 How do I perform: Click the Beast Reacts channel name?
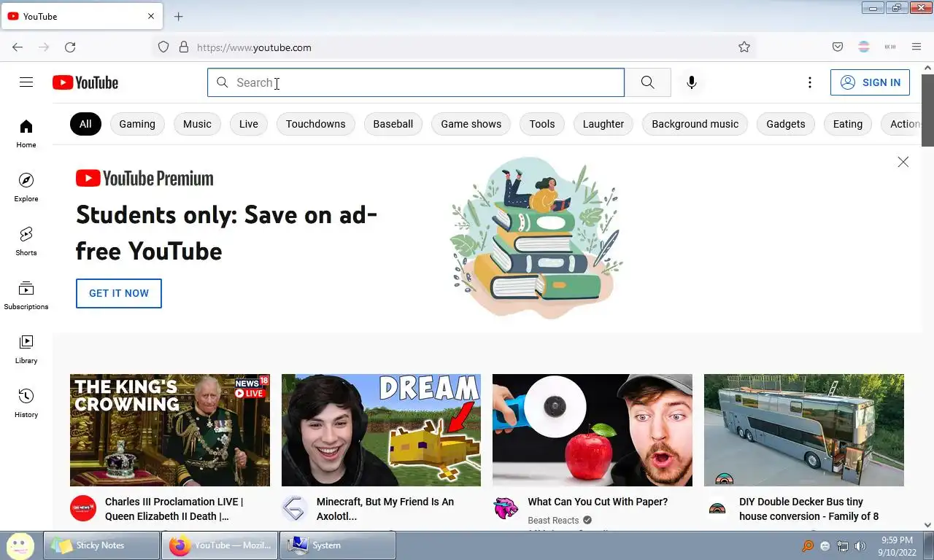pyautogui.click(x=553, y=521)
